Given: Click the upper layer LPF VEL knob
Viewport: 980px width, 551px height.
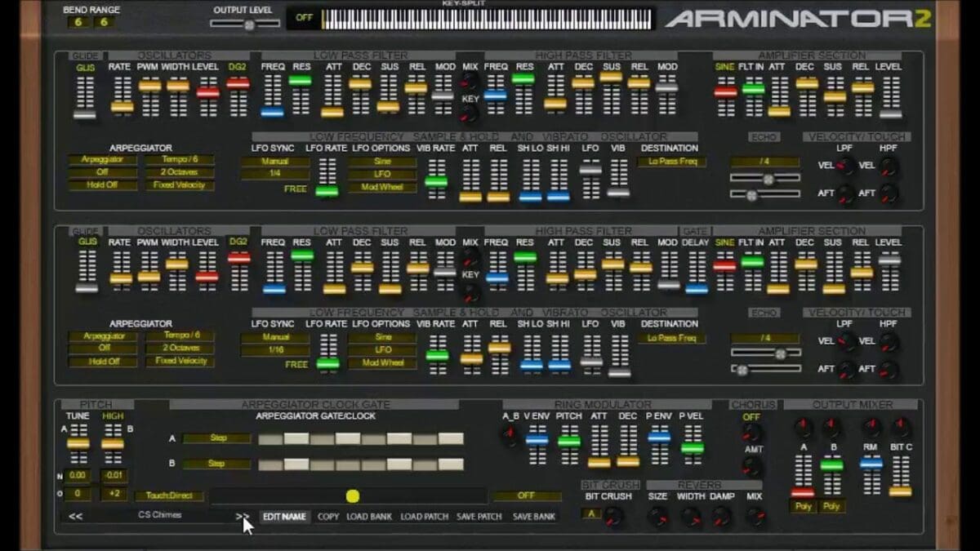Looking at the screenshot, I should click(846, 166).
